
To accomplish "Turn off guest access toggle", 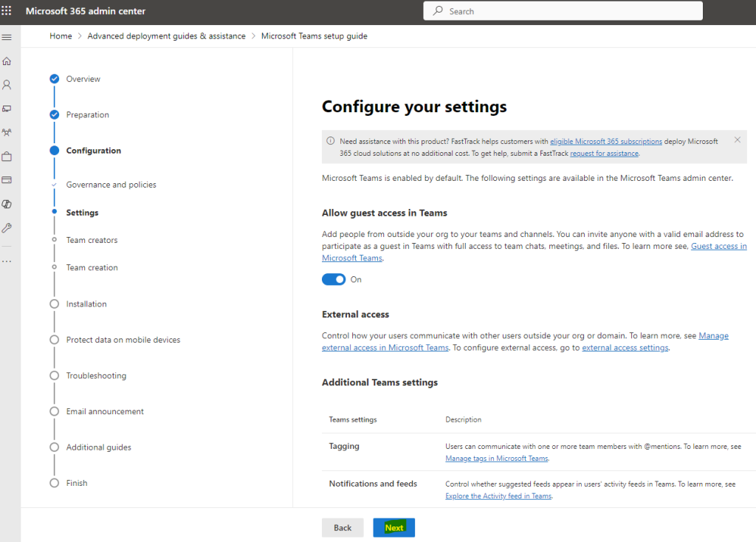I will click(334, 279).
